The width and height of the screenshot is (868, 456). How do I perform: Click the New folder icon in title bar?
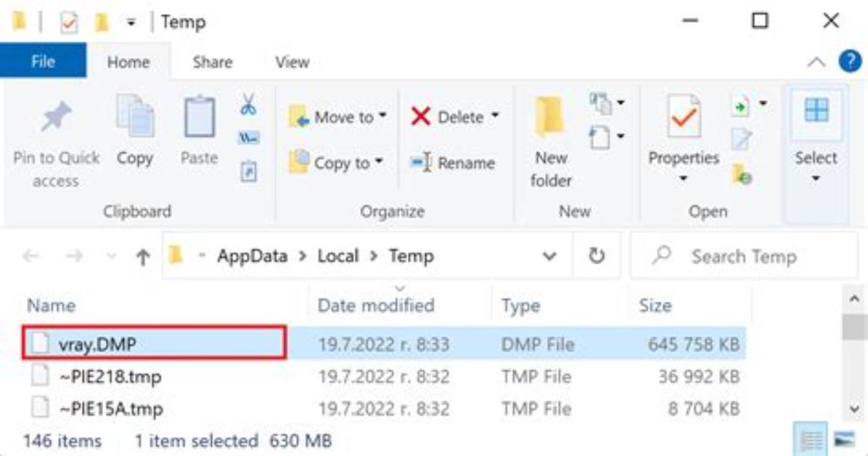pyautogui.click(x=102, y=23)
